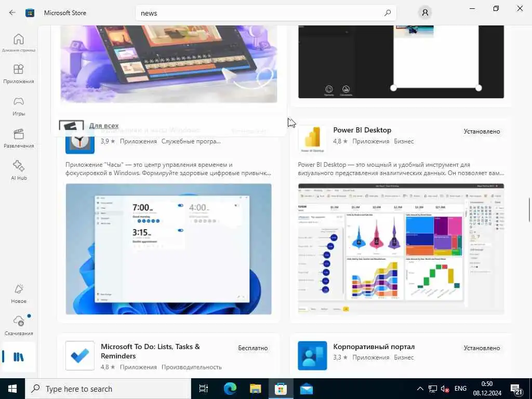Open the Mail app from the taskbar

(307, 389)
